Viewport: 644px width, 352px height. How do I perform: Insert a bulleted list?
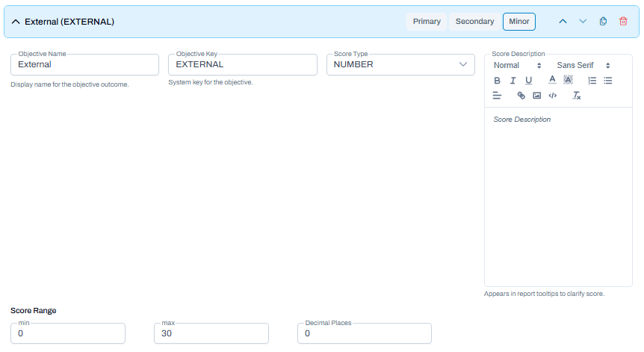608,81
